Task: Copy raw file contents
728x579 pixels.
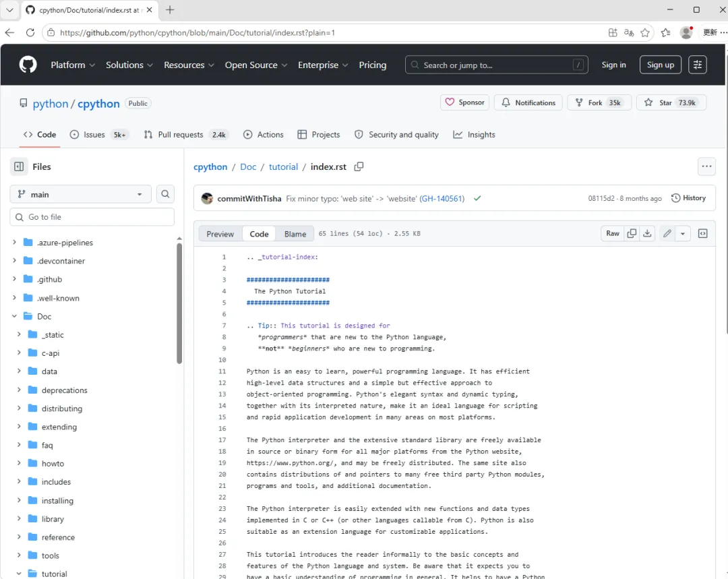Action: tap(632, 233)
